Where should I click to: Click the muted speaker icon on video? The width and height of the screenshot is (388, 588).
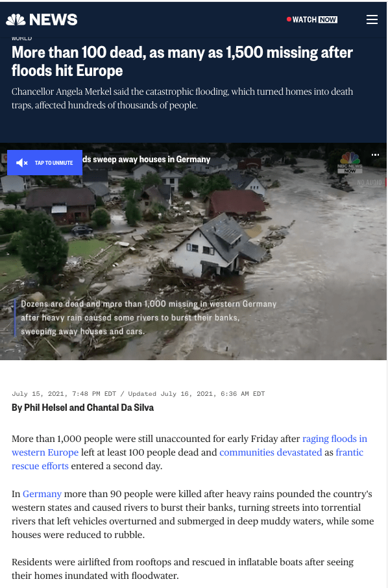coord(22,163)
